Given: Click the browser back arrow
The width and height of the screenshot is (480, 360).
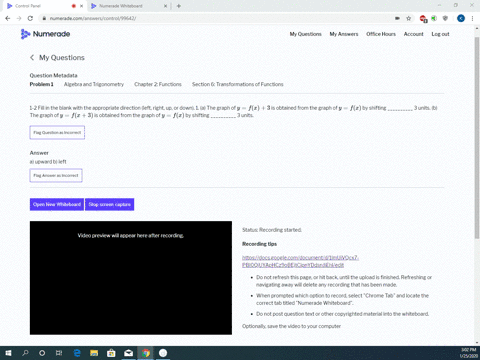Looking at the screenshot, I should [x=8, y=18].
